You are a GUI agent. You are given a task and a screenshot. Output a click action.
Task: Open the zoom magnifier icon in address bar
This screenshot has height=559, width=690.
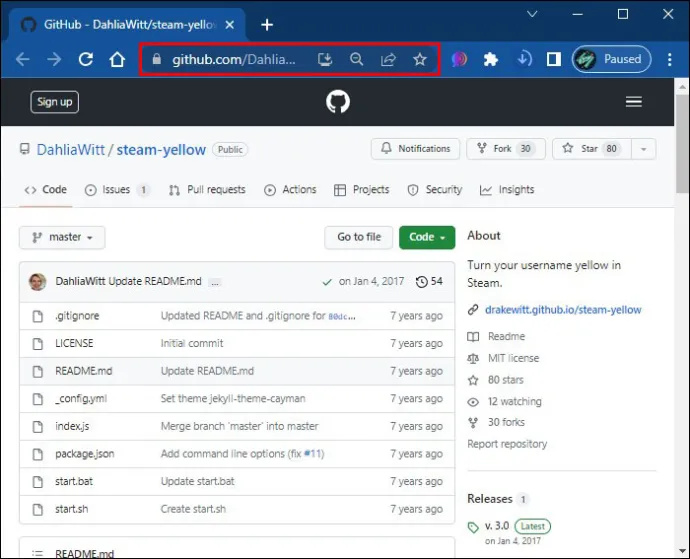coord(356,59)
